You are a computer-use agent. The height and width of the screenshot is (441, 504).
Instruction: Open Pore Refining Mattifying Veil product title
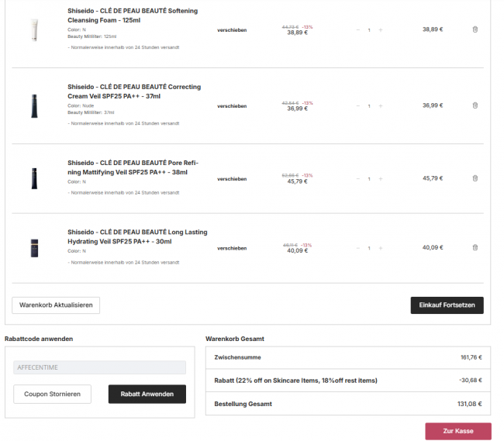(x=133, y=167)
